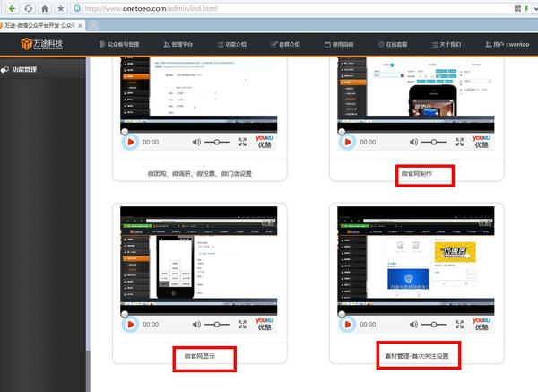
Task: Select the 万途 微信公众平台开发 tab
Action: (40, 26)
